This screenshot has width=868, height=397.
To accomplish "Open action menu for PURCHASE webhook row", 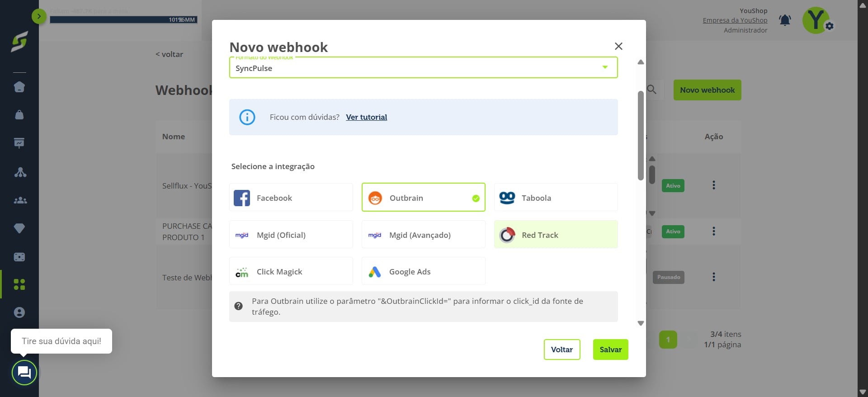I will [x=713, y=232].
